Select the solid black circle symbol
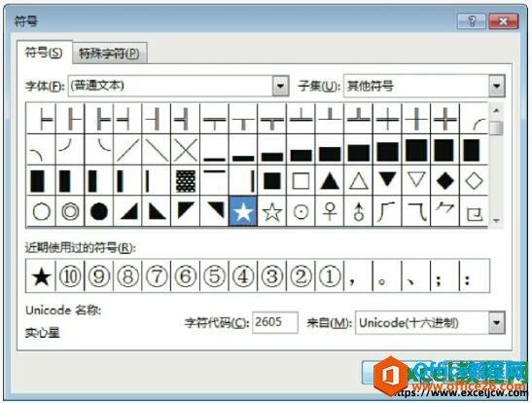 click(x=99, y=211)
